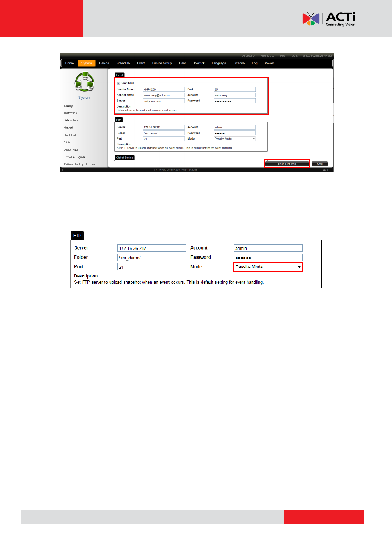
Task: Click the FTP Server field in screenshot
Action: click(164, 127)
